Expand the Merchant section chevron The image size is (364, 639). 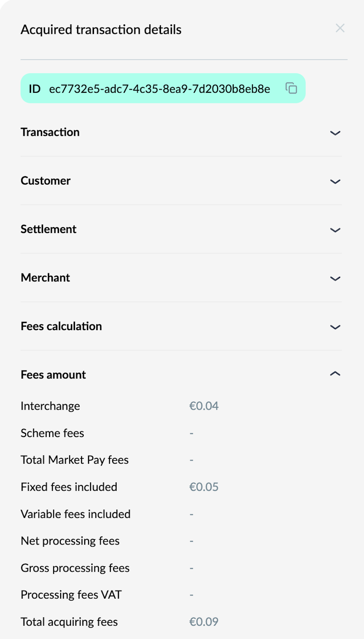[x=335, y=278]
